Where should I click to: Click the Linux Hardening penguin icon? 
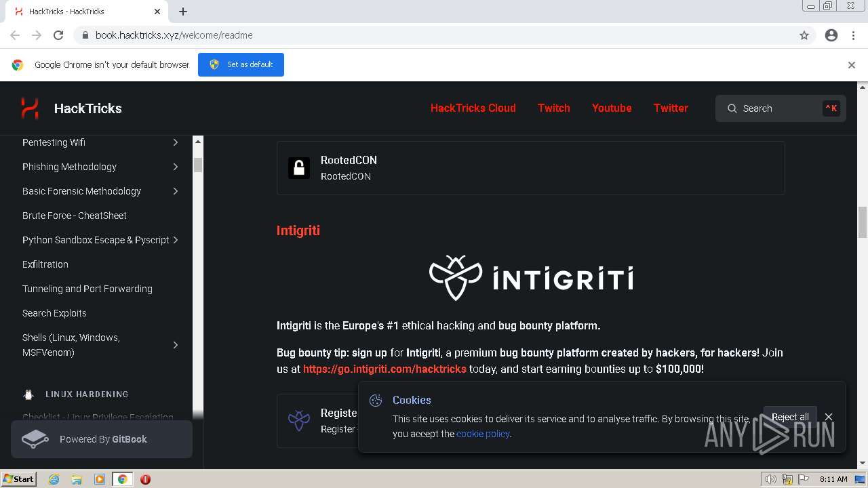[28, 394]
